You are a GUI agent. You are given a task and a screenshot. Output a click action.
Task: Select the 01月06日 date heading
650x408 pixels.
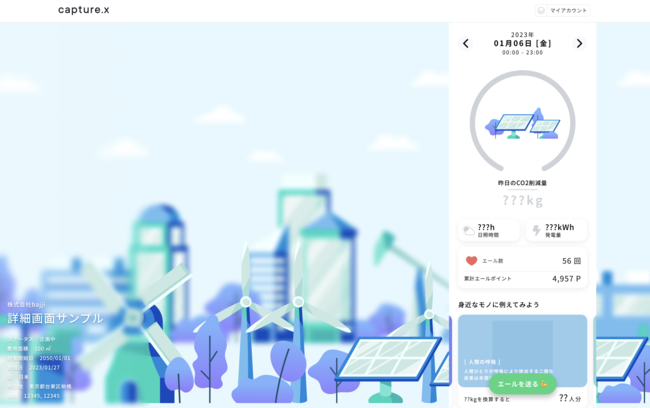tap(522, 43)
